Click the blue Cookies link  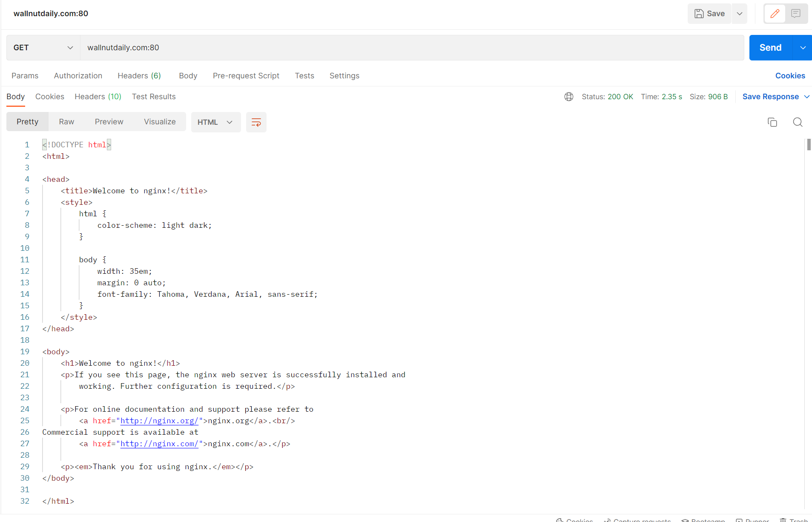coord(790,76)
